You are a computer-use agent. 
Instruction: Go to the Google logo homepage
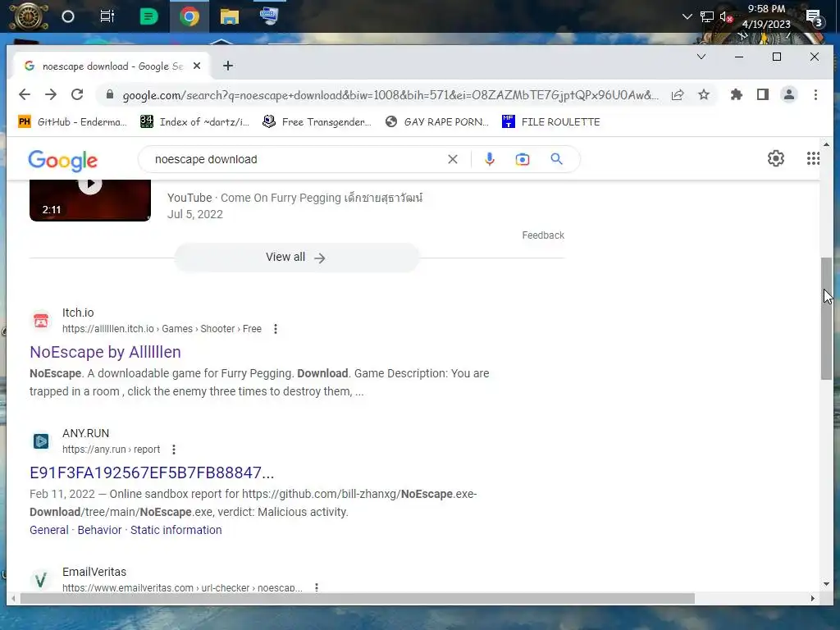(62, 160)
